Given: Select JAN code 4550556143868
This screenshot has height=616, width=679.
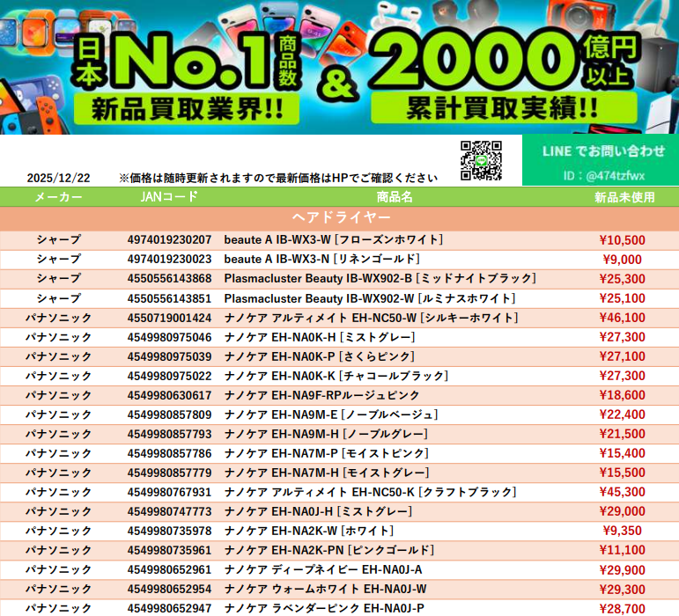Looking at the screenshot, I should point(169,279).
